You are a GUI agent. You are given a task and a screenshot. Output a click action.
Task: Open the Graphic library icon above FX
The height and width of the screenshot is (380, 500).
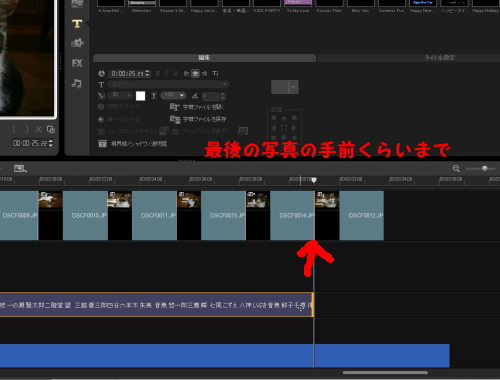(77, 43)
